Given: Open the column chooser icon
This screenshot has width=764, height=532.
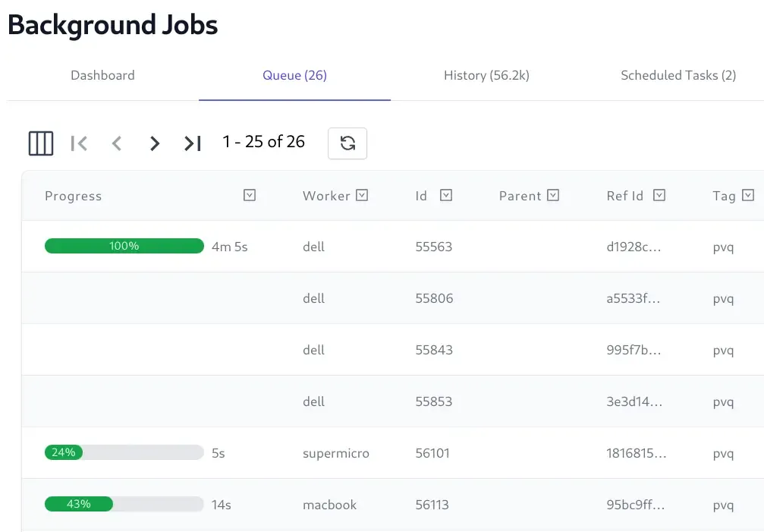Looking at the screenshot, I should tap(41, 143).
